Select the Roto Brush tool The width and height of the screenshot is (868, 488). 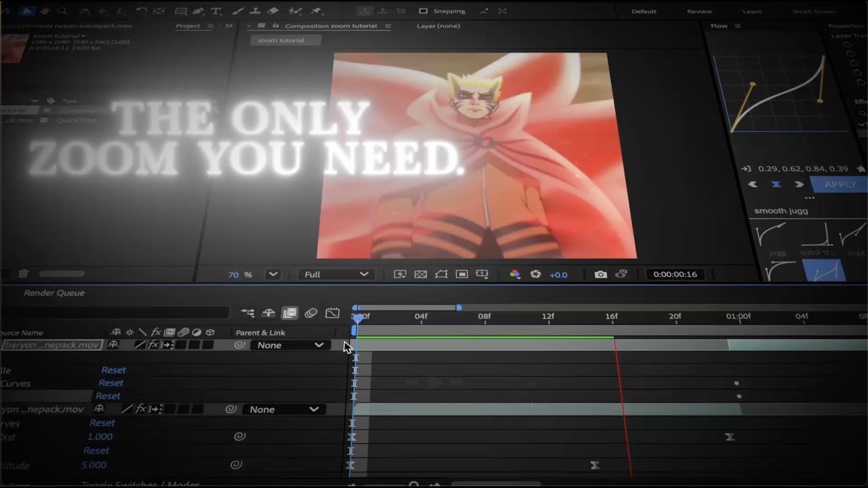pyautogui.click(x=295, y=11)
